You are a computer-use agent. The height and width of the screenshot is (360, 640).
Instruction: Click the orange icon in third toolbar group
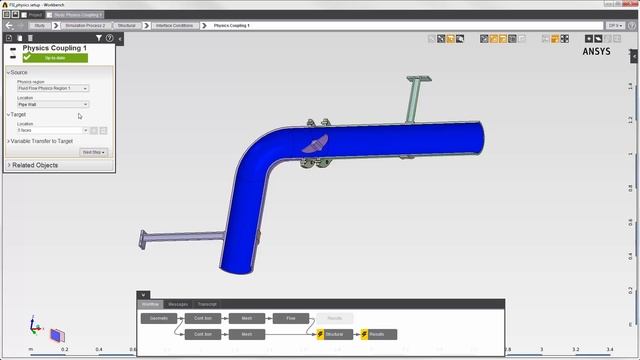click(555, 39)
